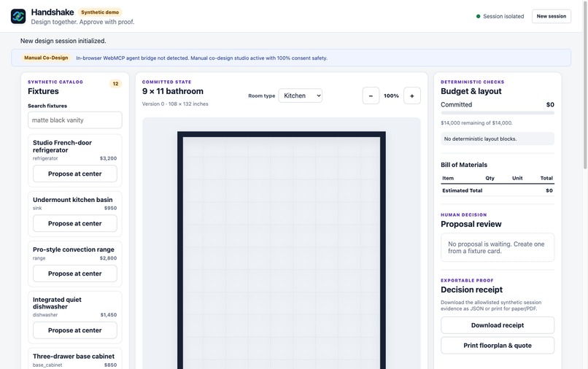This screenshot has width=588, height=369.
Task: Focus the Search fixtures input field
Action: pyautogui.click(x=75, y=120)
